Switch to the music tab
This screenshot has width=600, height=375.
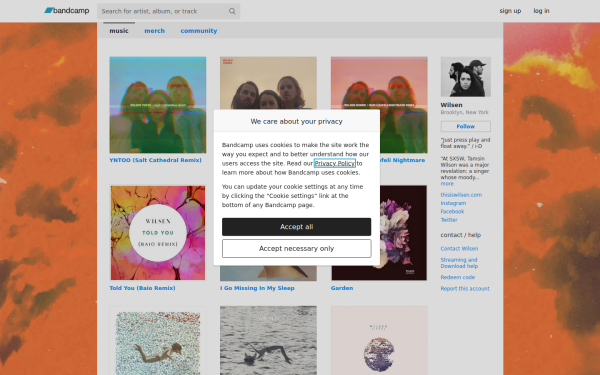tap(119, 31)
